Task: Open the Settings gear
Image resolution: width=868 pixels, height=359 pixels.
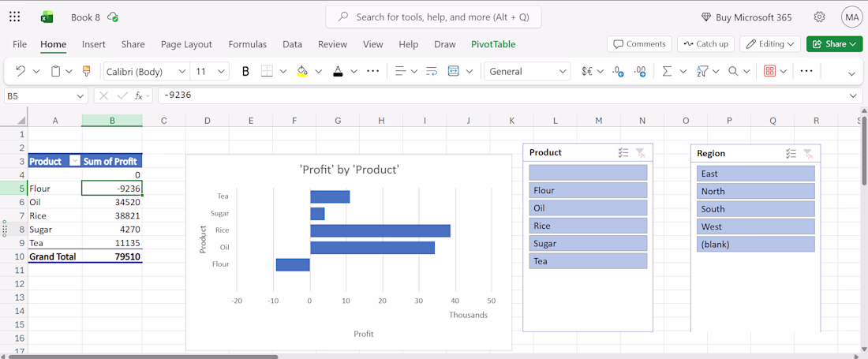Action: (820, 17)
